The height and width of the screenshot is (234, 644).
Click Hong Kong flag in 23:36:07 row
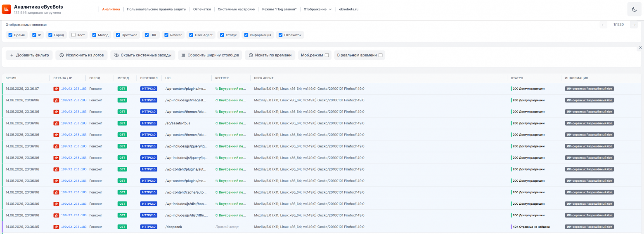[x=56, y=89]
